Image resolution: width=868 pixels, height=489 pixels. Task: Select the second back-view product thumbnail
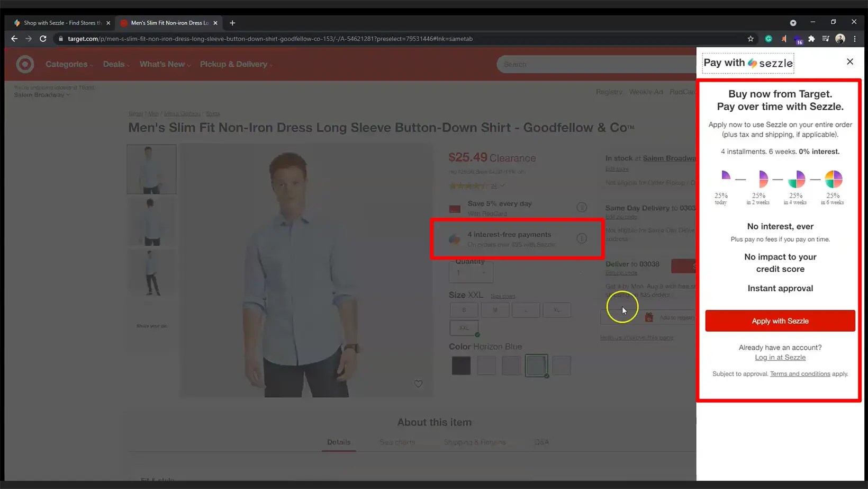click(151, 221)
